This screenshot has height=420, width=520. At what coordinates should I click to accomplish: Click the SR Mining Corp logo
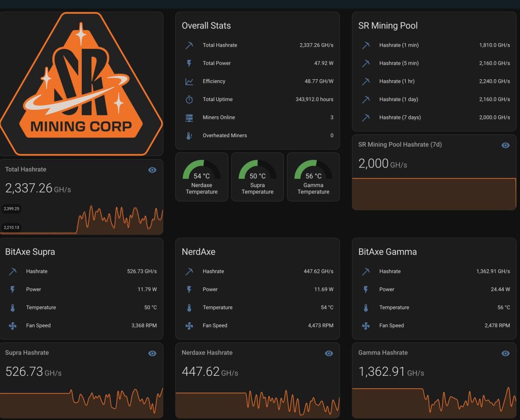pyautogui.click(x=82, y=82)
